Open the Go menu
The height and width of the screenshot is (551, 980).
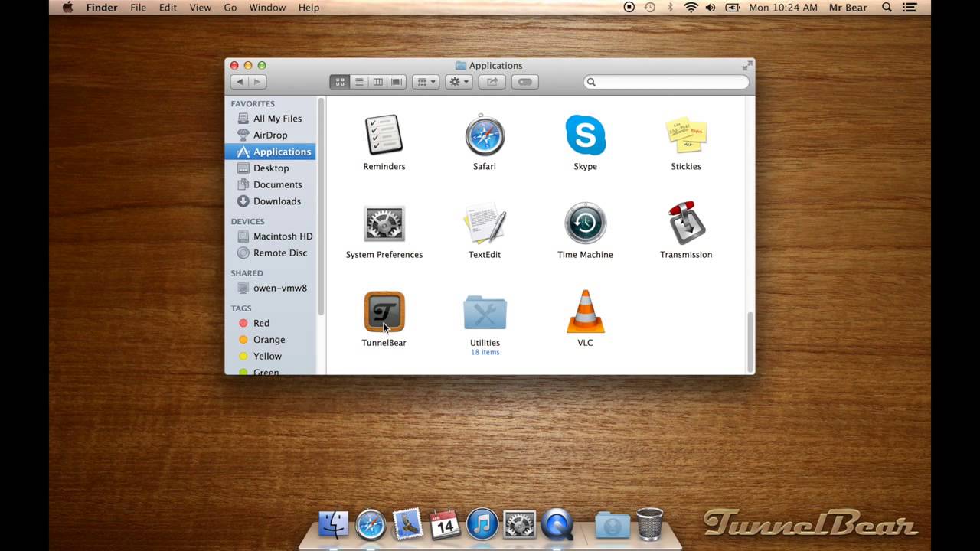[x=230, y=8]
